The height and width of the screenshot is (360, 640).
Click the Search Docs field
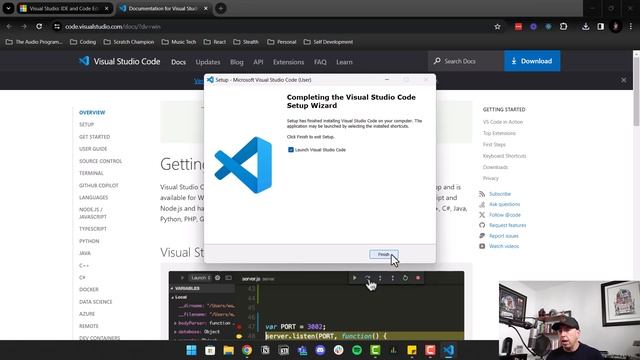(466, 61)
